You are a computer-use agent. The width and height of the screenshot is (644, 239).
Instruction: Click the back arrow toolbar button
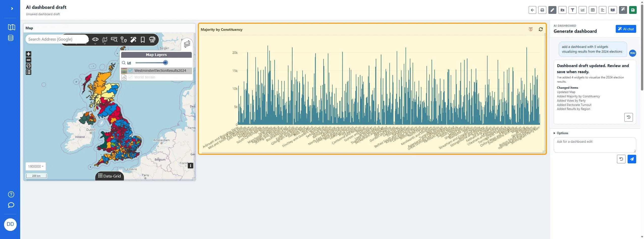click(x=532, y=10)
